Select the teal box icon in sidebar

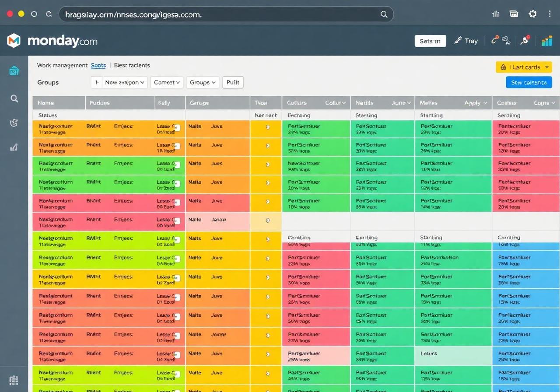point(14,70)
